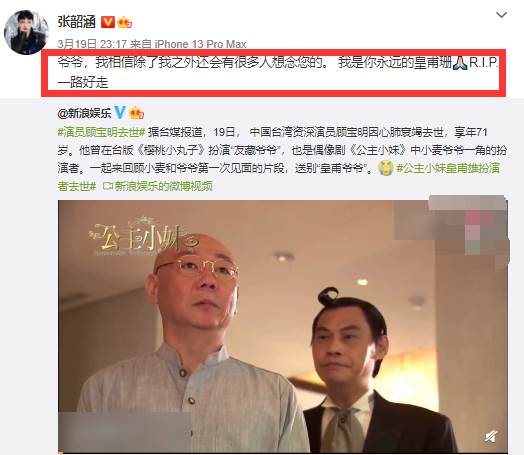This screenshot has height=455, width=524.
Task: Click the post timestamp 3月19日 23:17
Action: point(92,44)
